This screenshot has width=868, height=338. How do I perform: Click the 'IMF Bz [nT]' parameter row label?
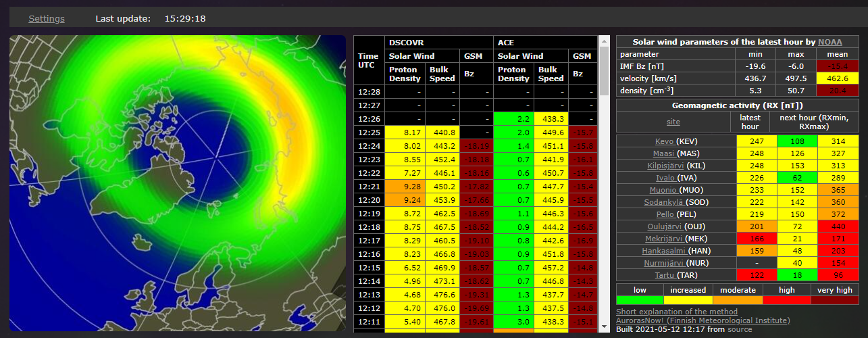coord(675,66)
